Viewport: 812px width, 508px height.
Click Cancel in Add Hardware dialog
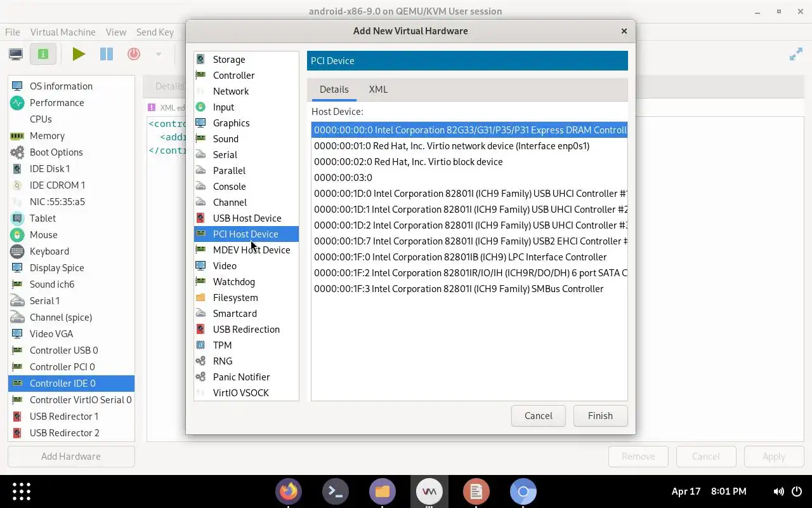(x=539, y=416)
